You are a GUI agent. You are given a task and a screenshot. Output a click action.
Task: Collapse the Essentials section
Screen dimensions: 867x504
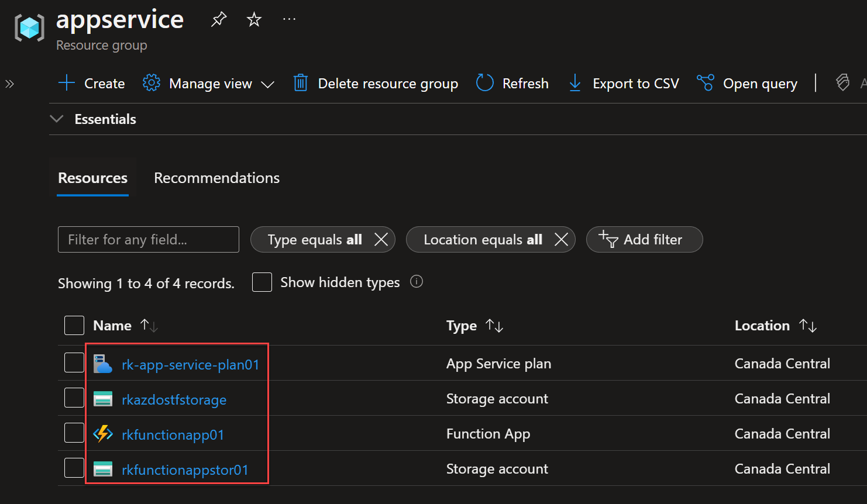[57, 119]
